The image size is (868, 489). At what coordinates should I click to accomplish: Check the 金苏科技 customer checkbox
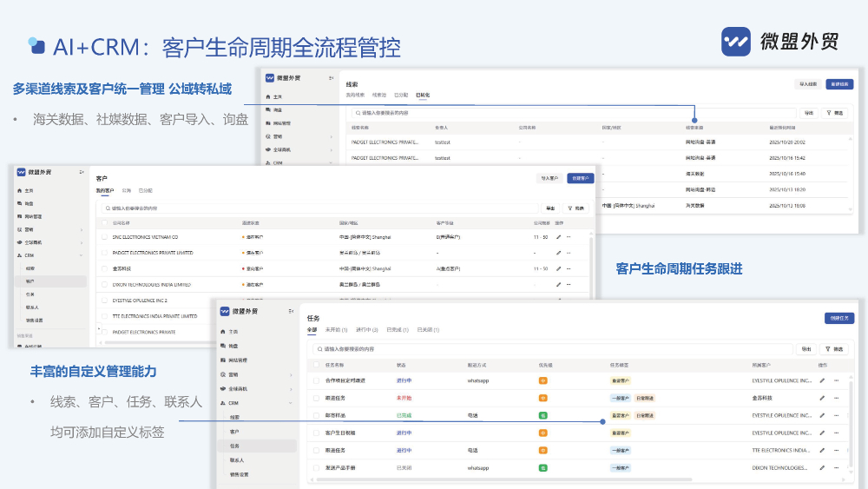[104, 268]
